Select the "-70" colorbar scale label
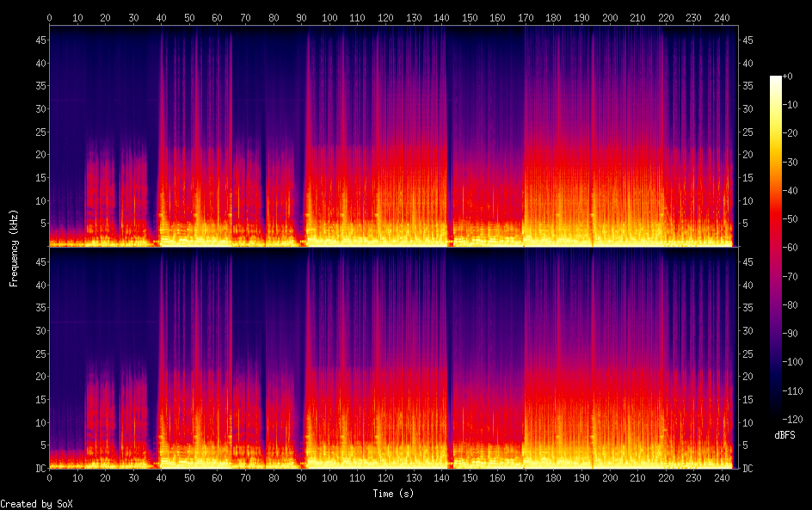This screenshot has width=812, height=510. pyautogui.click(x=790, y=276)
